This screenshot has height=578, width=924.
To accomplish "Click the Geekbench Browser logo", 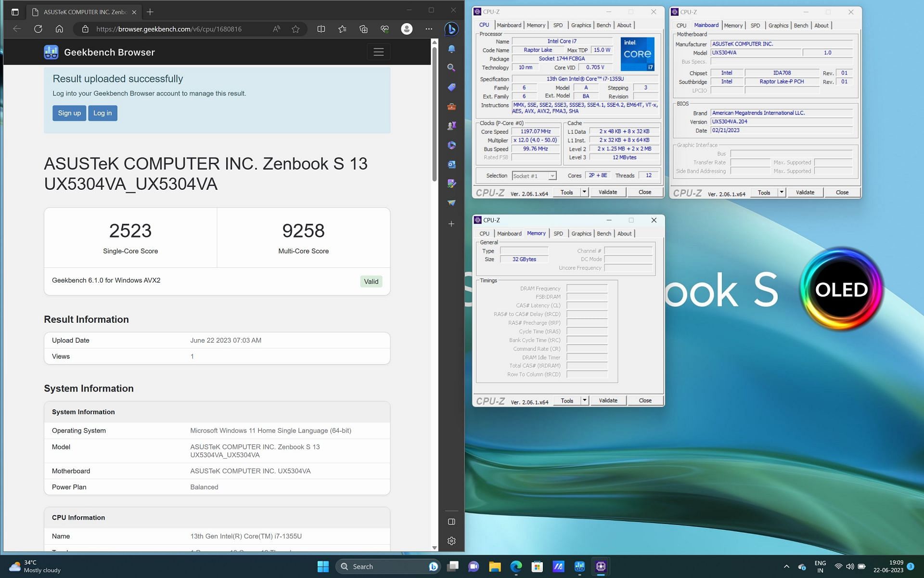I will [99, 52].
